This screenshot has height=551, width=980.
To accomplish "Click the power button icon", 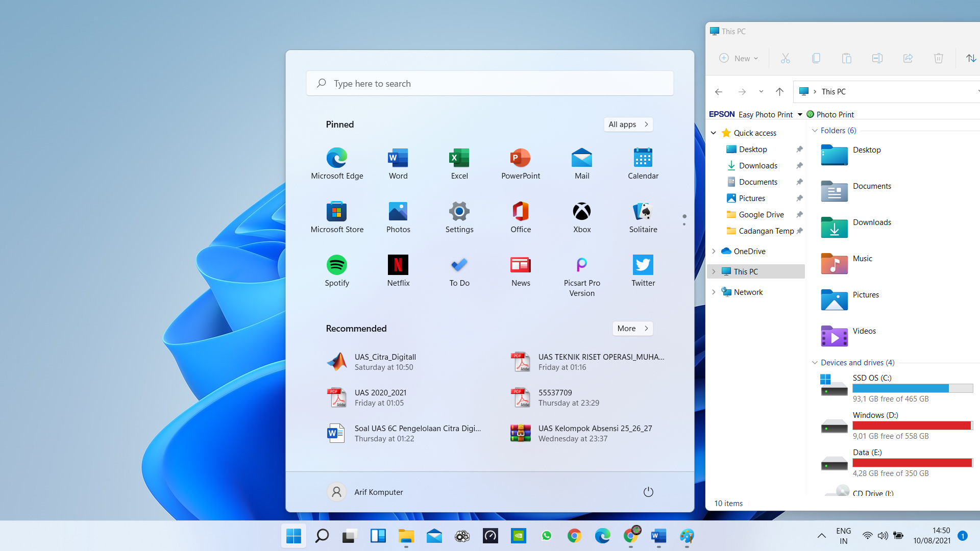I will pyautogui.click(x=648, y=492).
